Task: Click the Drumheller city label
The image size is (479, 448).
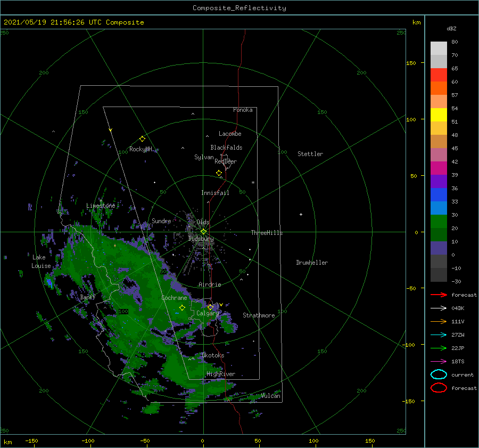Action: (312, 263)
